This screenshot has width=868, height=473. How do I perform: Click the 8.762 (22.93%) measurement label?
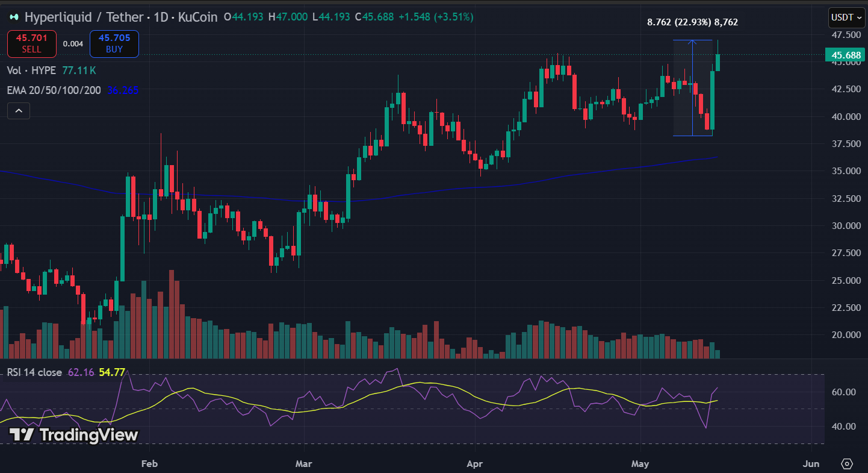692,22
